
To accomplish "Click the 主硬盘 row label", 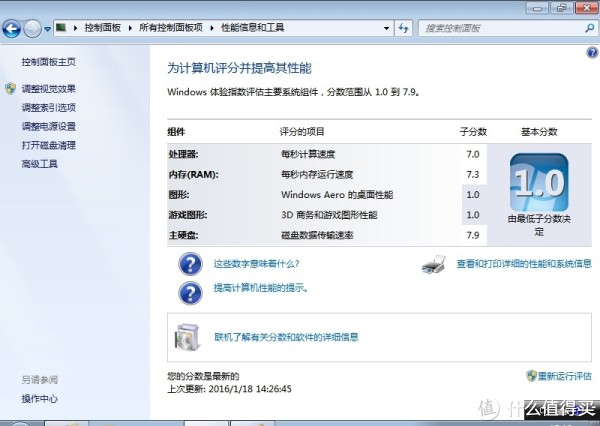I will (183, 235).
